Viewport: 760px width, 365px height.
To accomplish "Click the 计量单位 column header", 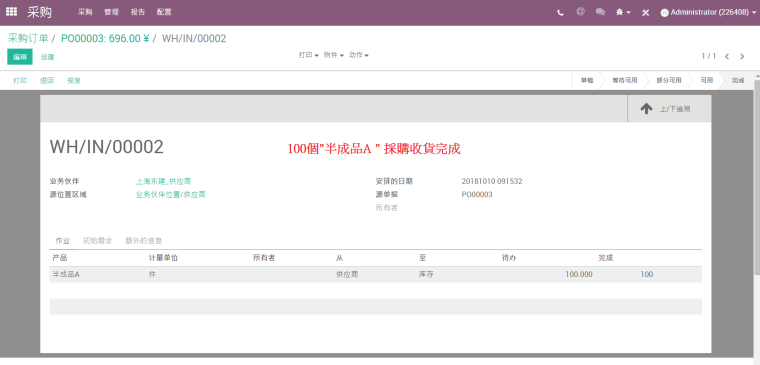I will pos(163,258).
